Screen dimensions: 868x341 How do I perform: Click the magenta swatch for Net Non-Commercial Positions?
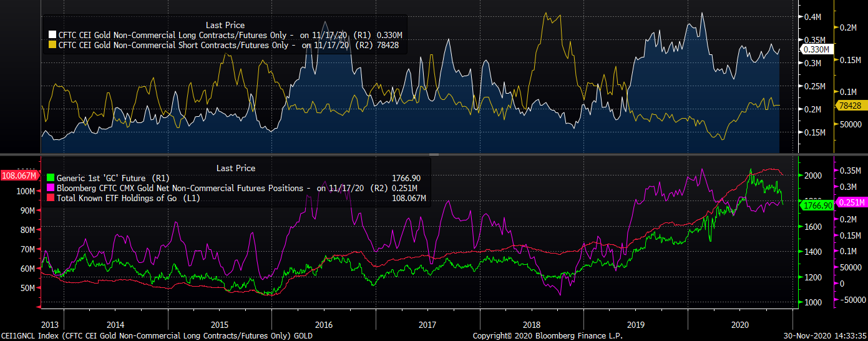(x=52, y=188)
